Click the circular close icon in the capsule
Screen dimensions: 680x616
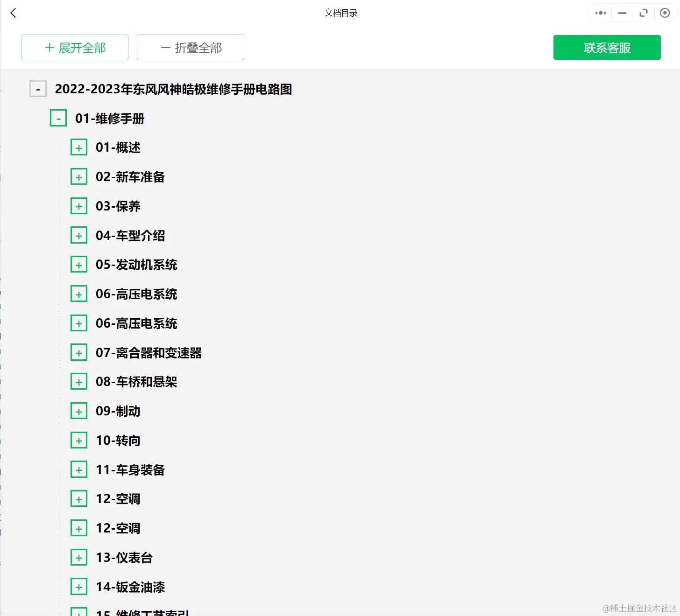tap(665, 13)
